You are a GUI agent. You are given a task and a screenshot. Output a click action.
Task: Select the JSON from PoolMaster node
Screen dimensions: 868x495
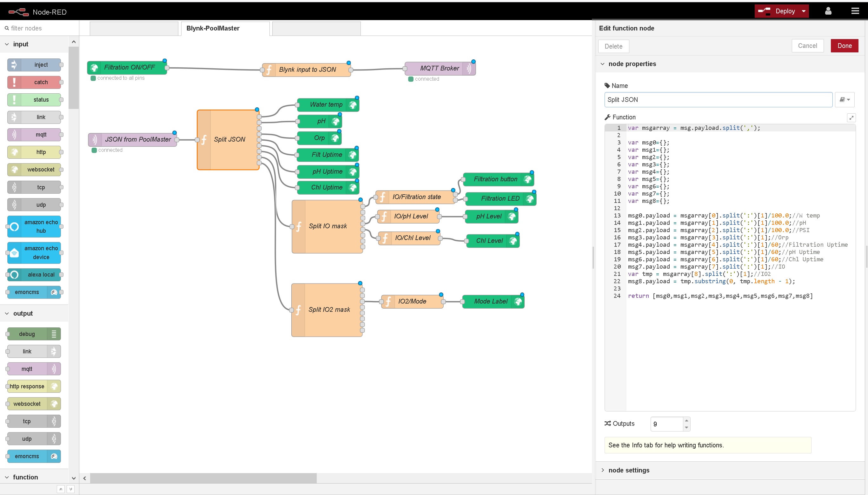(x=132, y=139)
